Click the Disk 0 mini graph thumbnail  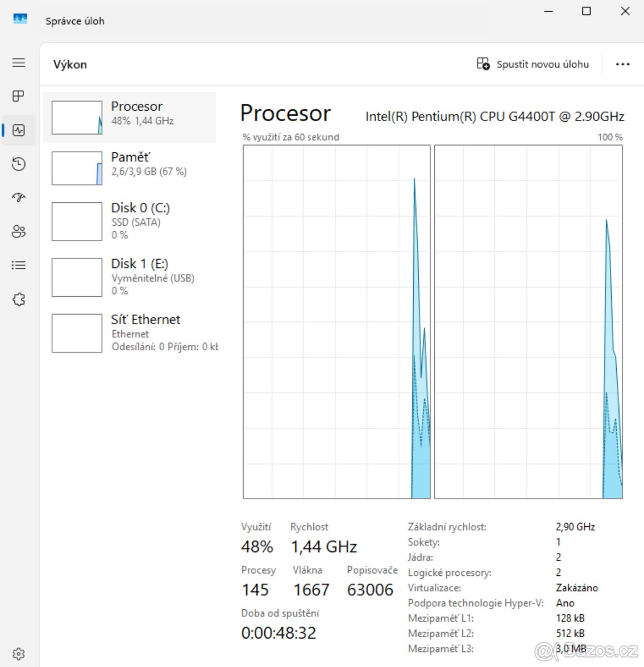[x=77, y=221]
